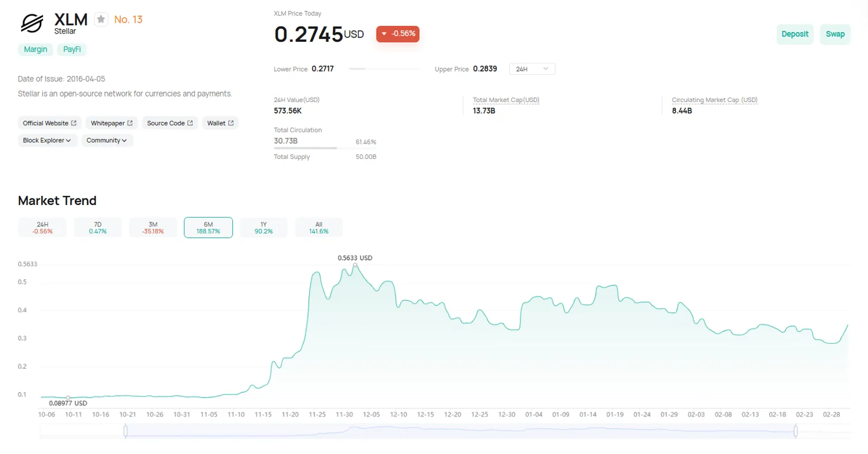The image size is (868, 454).
Task: Open the Source Code link
Action: pos(170,123)
